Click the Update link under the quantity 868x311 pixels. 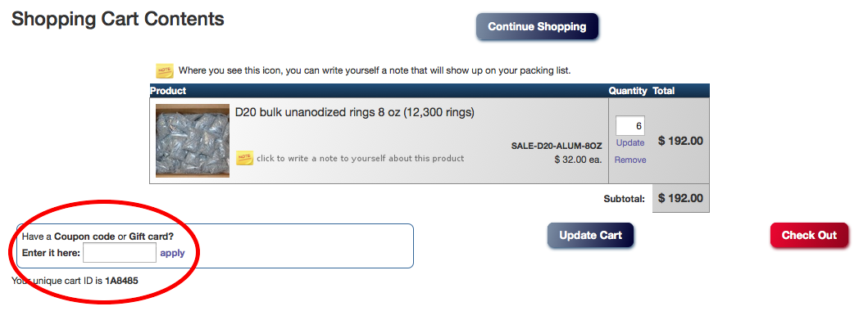630,142
